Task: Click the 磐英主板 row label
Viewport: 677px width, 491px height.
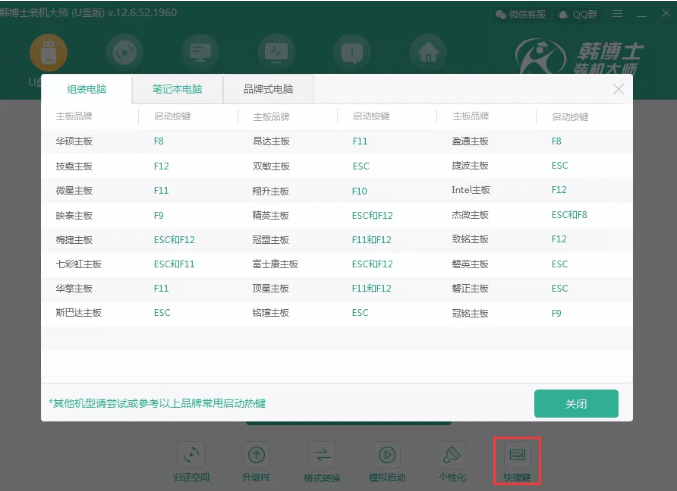Action: (470, 264)
